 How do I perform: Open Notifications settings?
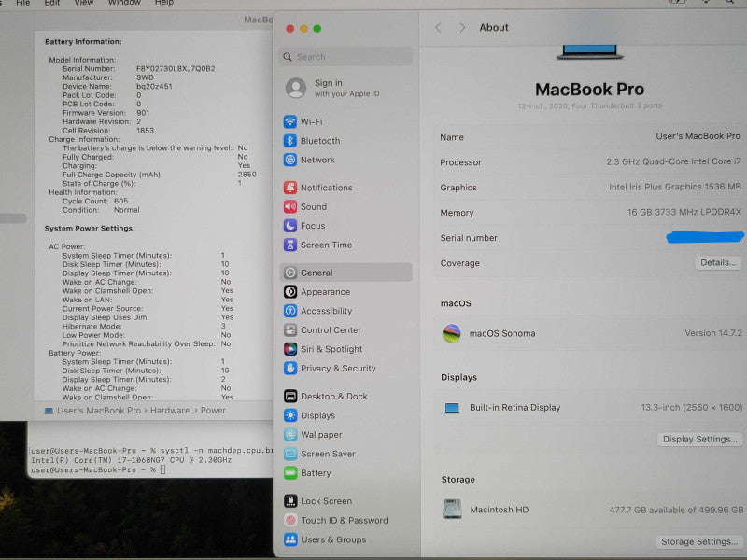(318, 188)
